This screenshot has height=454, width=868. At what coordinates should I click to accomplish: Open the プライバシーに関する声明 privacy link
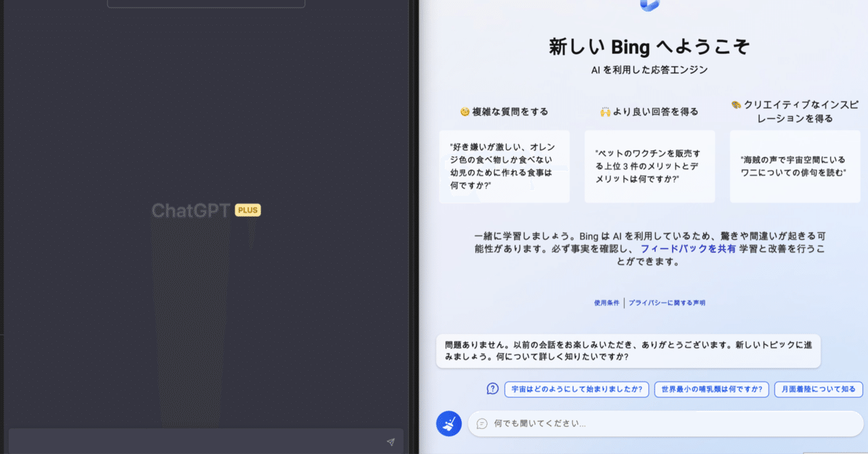[x=668, y=303]
